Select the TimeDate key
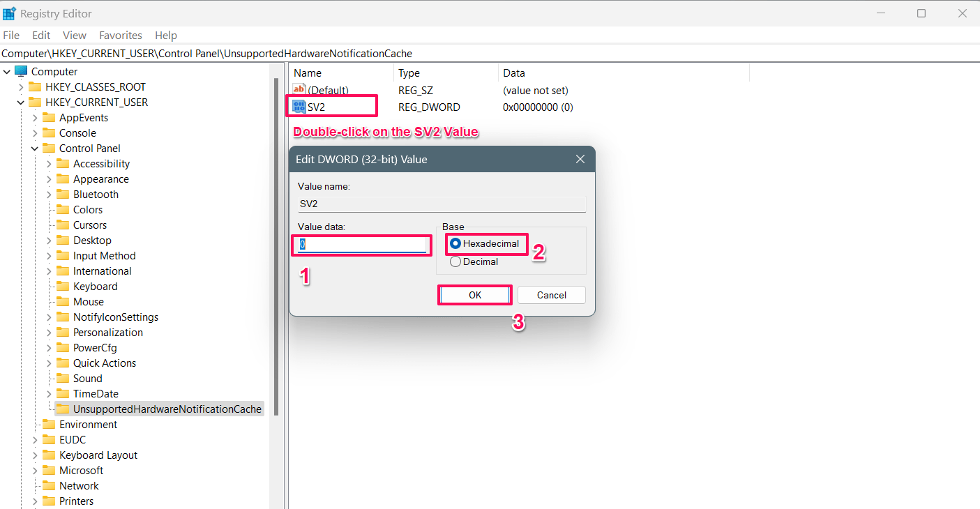Viewport: 980px width, 509px height. click(96, 394)
